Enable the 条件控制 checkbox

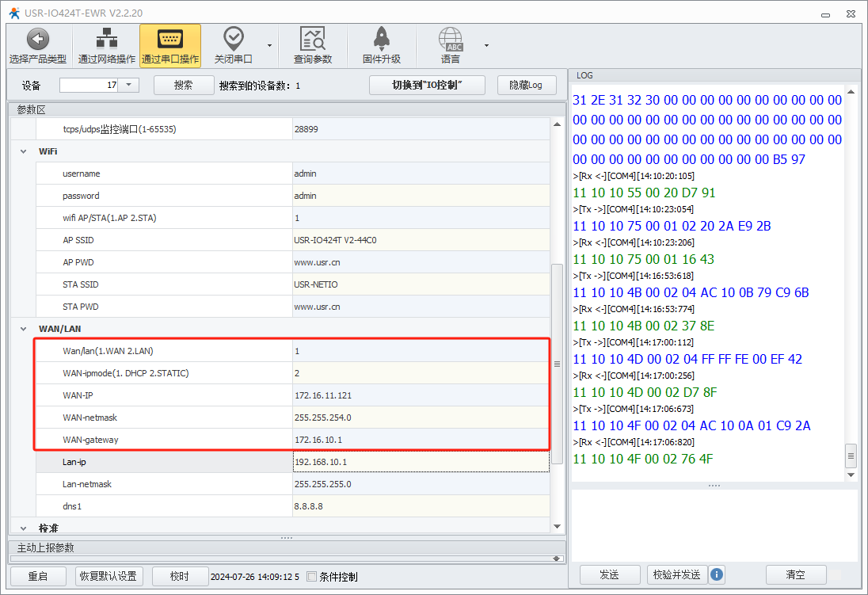312,577
